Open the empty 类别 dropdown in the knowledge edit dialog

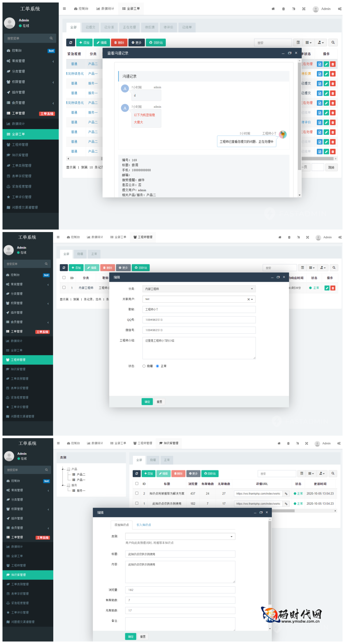(180, 537)
